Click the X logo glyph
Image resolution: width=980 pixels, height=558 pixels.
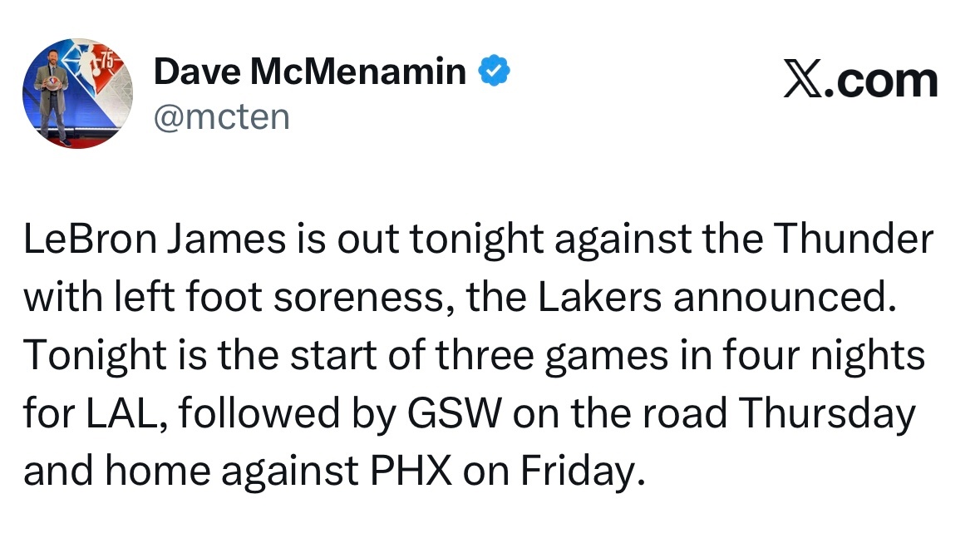tap(801, 81)
